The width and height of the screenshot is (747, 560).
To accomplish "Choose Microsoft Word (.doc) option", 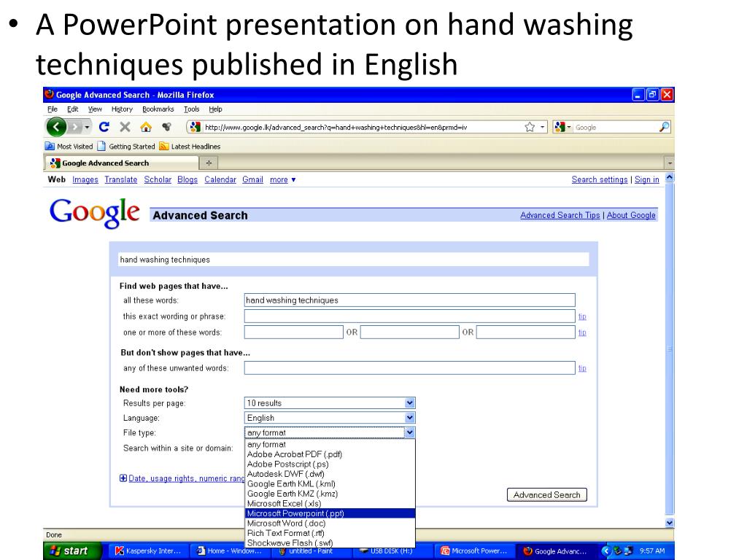I will [x=330, y=524].
